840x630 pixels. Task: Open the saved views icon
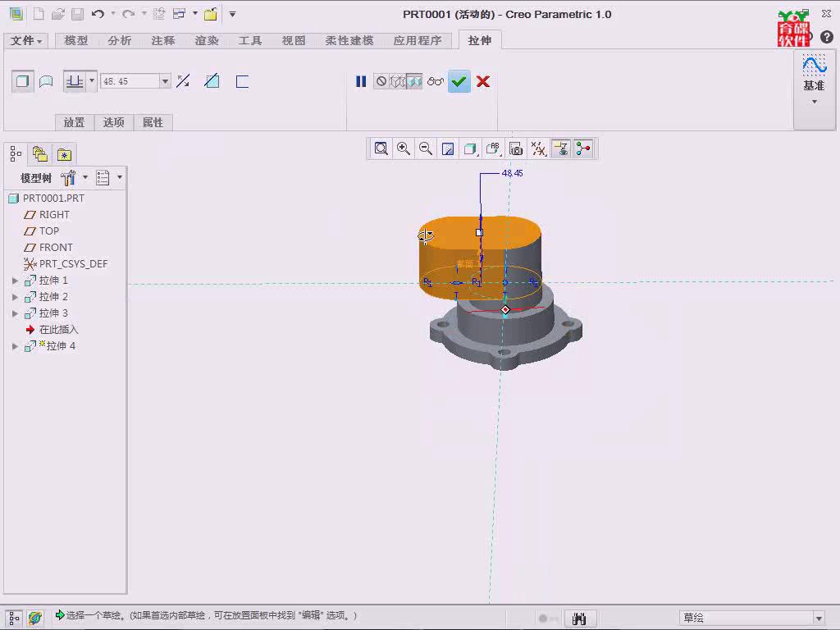click(493, 148)
